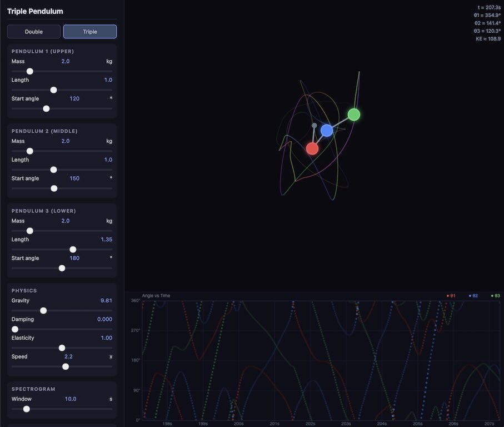Adjust the Gravity slider
Image resolution: width=504 pixels, height=427 pixels.
pyautogui.click(x=43, y=310)
